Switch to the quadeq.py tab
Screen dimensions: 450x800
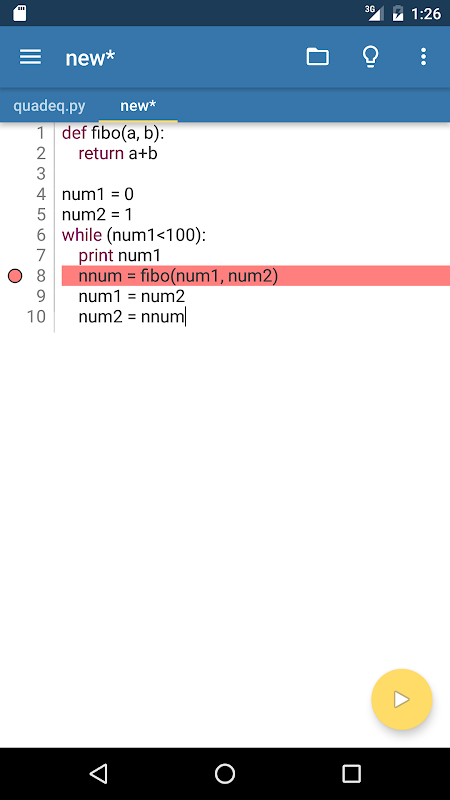coord(49,106)
